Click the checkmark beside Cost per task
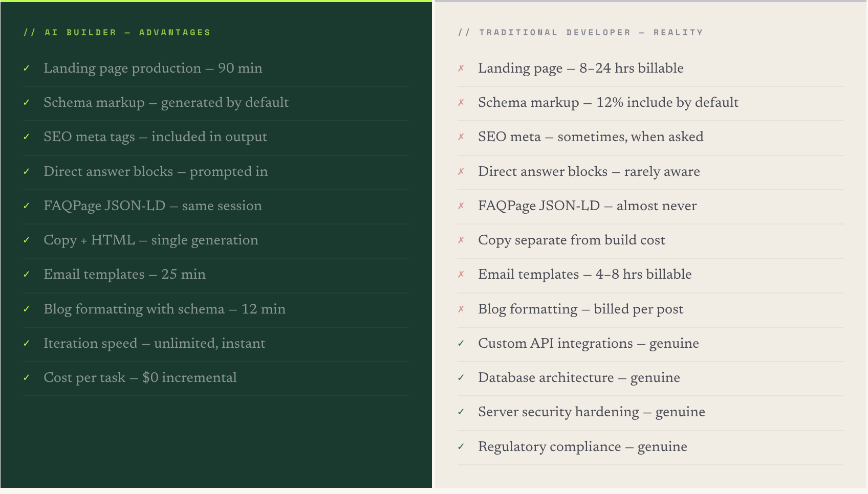This screenshot has width=868, height=494. [27, 378]
